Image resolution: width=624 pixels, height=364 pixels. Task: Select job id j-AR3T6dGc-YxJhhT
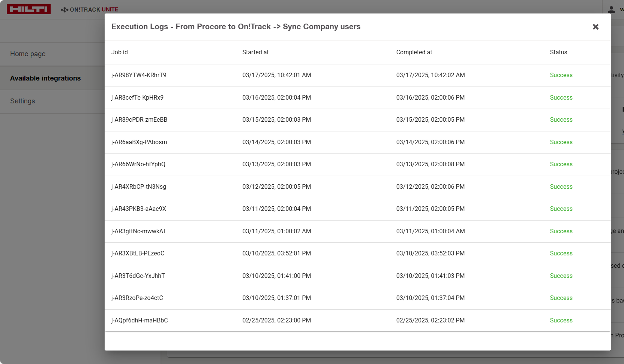click(138, 276)
